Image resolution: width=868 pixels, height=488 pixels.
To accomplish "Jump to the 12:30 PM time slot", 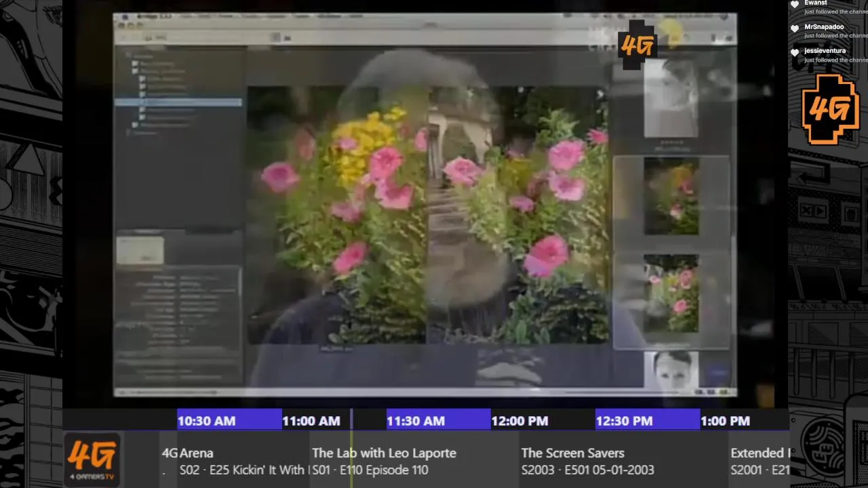I will click(648, 420).
